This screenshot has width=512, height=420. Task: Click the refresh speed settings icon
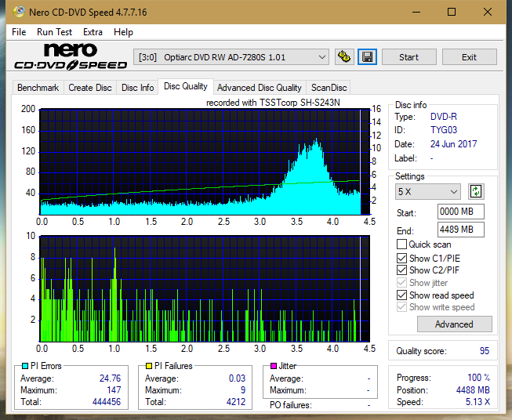[x=476, y=191]
